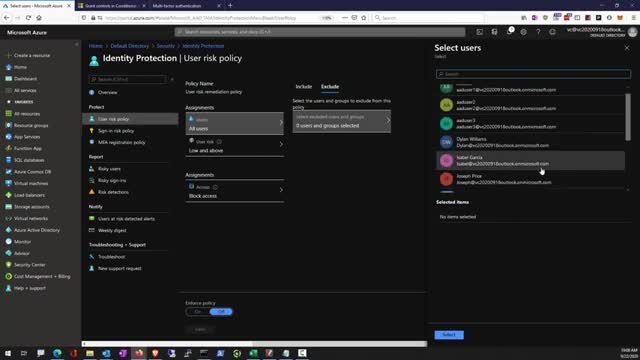Select user aaduser2 in list
The image size is (640, 360).
(x=530, y=105)
